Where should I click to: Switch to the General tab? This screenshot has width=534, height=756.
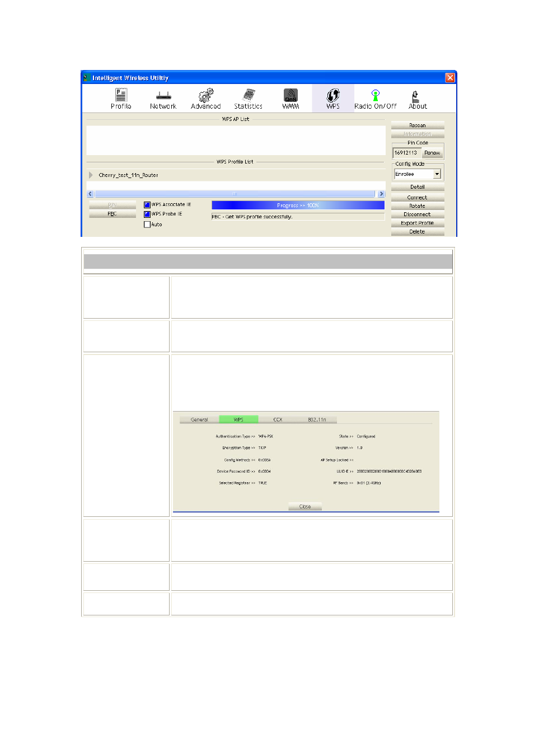[x=199, y=419]
